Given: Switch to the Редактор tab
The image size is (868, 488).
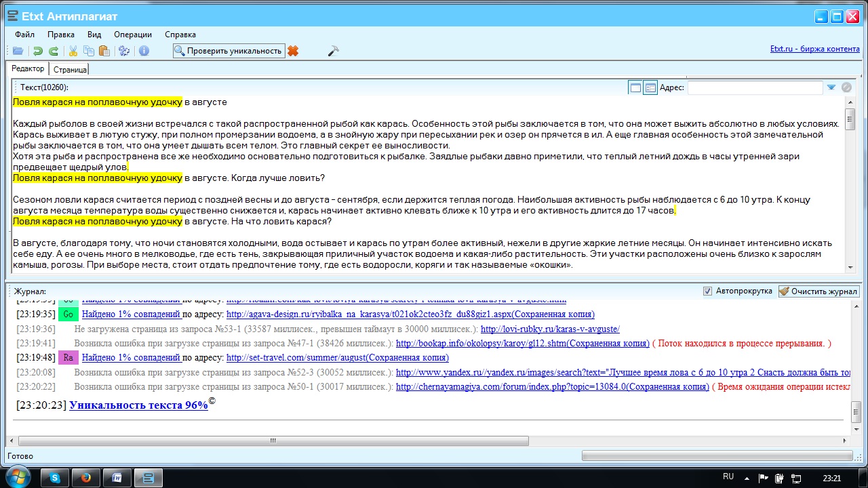Looking at the screenshot, I should tap(28, 68).
